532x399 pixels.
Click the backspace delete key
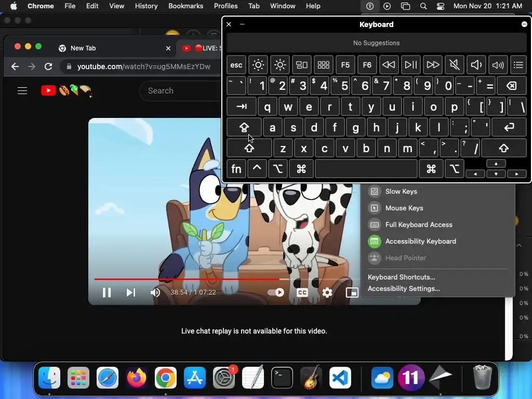pos(512,86)
